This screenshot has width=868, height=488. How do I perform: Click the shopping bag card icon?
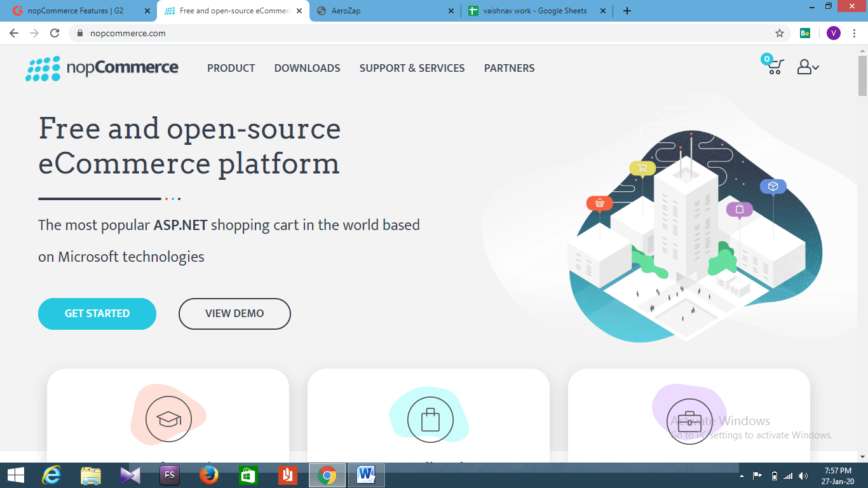[430, 419]
